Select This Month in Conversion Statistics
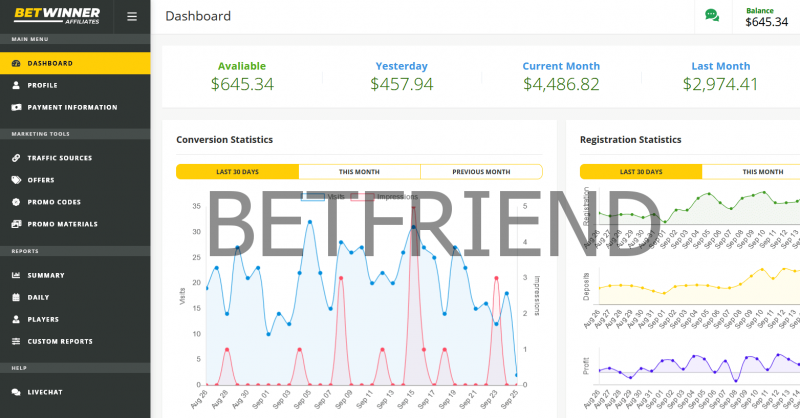The image size is (800, 418). tap(359, 171)
